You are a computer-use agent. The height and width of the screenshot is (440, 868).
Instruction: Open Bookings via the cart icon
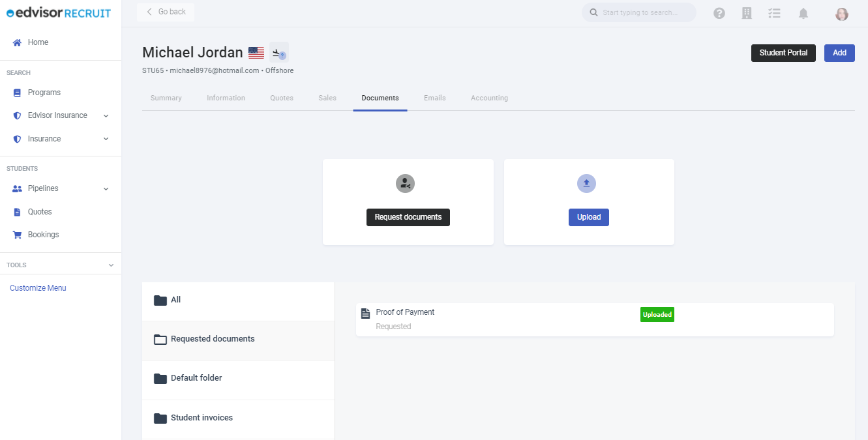18,235
